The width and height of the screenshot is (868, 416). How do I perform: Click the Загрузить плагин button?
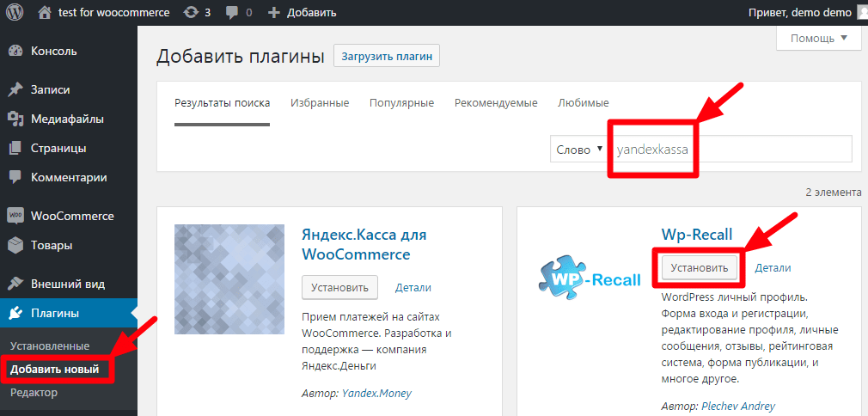tap(387, 56)
